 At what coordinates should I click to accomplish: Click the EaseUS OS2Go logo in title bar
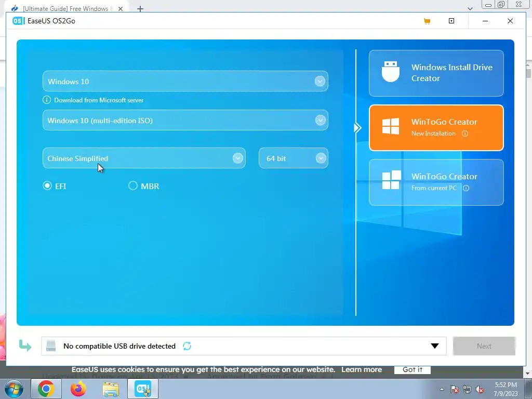(x=19, y=21)
